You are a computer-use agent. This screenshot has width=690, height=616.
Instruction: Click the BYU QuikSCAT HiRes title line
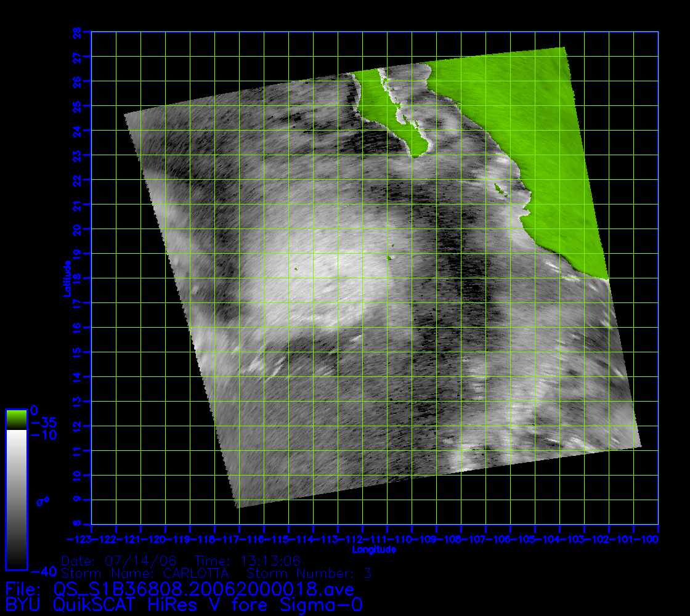[184, 604]
